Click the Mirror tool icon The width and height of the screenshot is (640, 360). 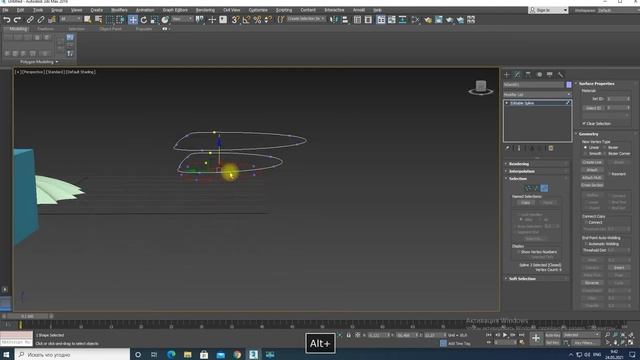point(334,20)
